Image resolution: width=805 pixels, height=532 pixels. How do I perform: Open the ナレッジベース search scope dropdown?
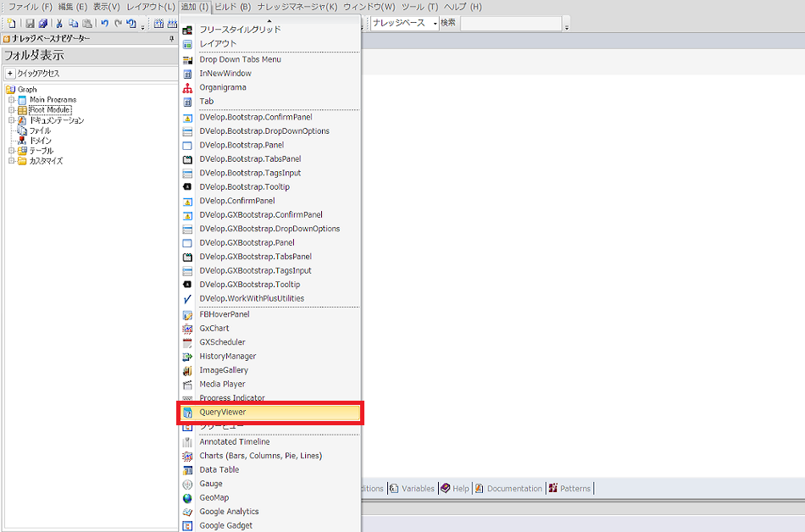click(x=436, y=24)
